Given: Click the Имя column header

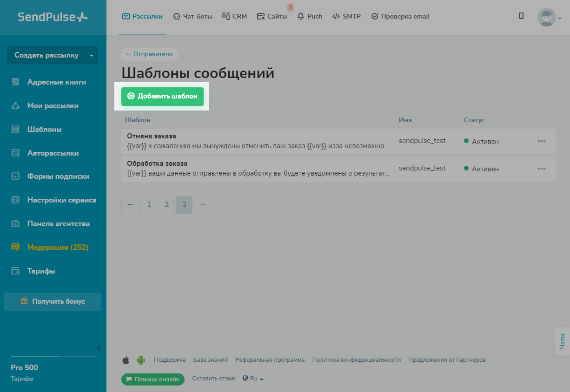Looking at the screenshot, I should 405,120.
